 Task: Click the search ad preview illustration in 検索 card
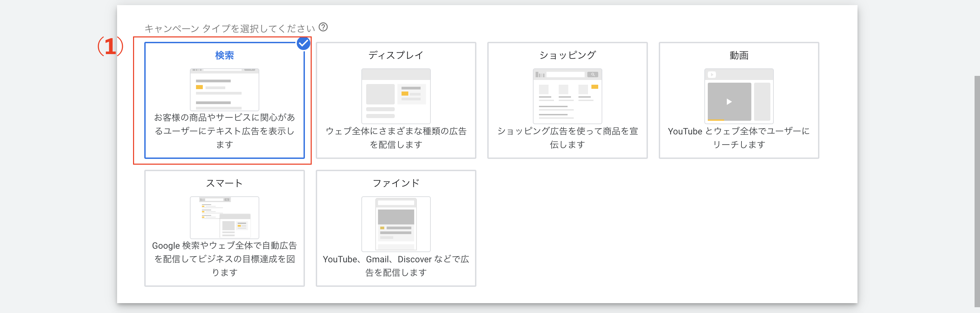(224, 89)
